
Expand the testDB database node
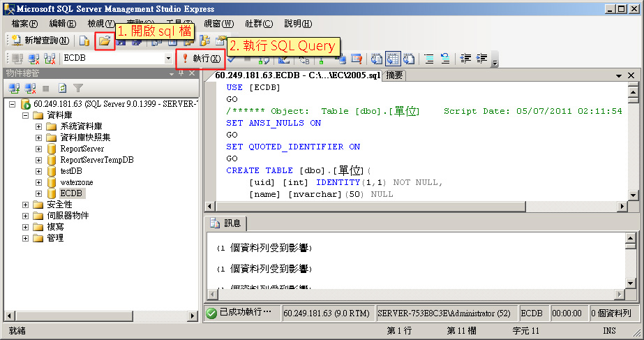click(38, 171)
